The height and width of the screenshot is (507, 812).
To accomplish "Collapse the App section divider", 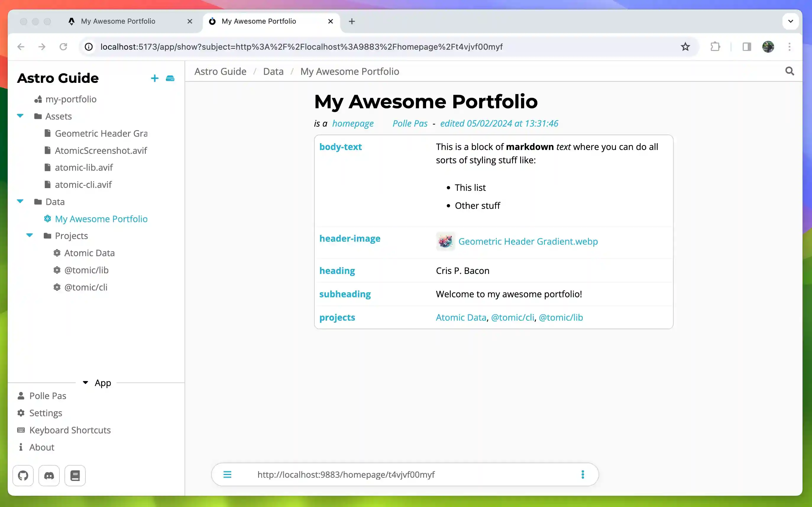I will coord(85,382).
